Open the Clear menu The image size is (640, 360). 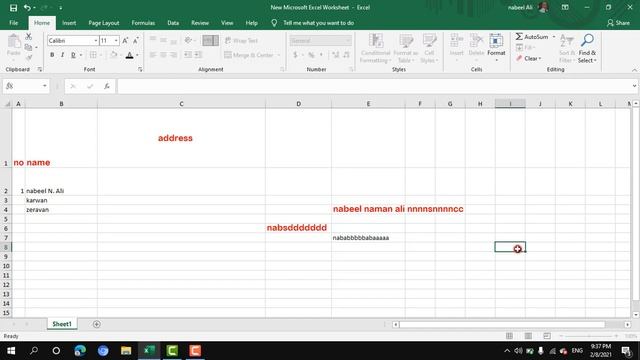coord(529,58)
